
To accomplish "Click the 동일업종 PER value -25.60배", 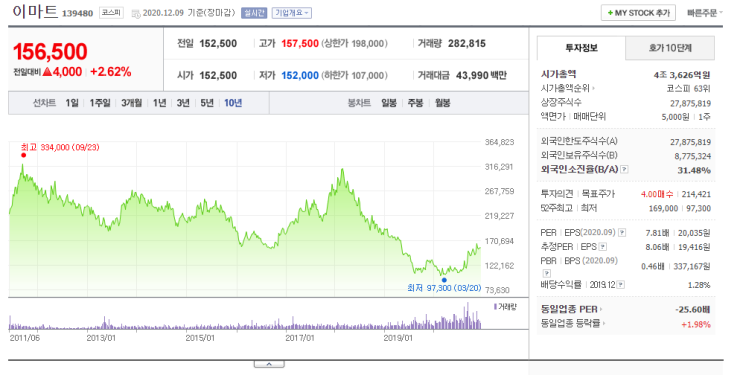I will [x=693, y=310].
